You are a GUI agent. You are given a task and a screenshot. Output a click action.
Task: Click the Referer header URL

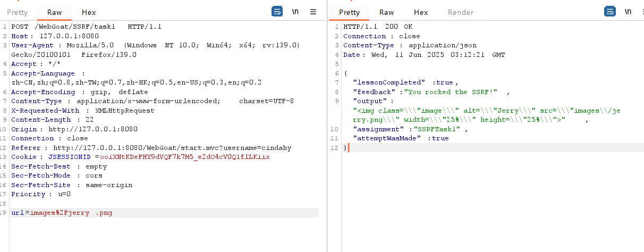(x=172, y=148)
